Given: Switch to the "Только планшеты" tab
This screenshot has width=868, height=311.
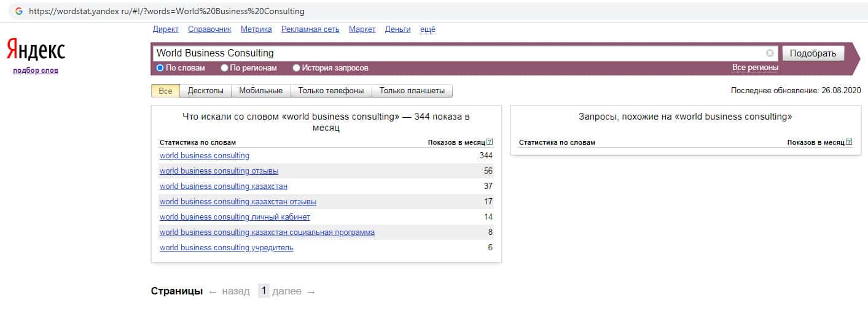Looking at the screenshot, I should click(x=412, y=91).
